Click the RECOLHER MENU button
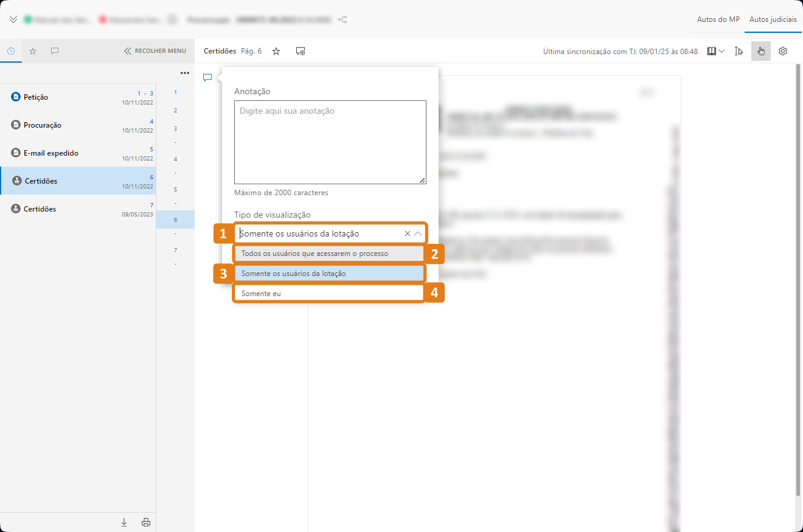The image size is (803, 532). 155,51
